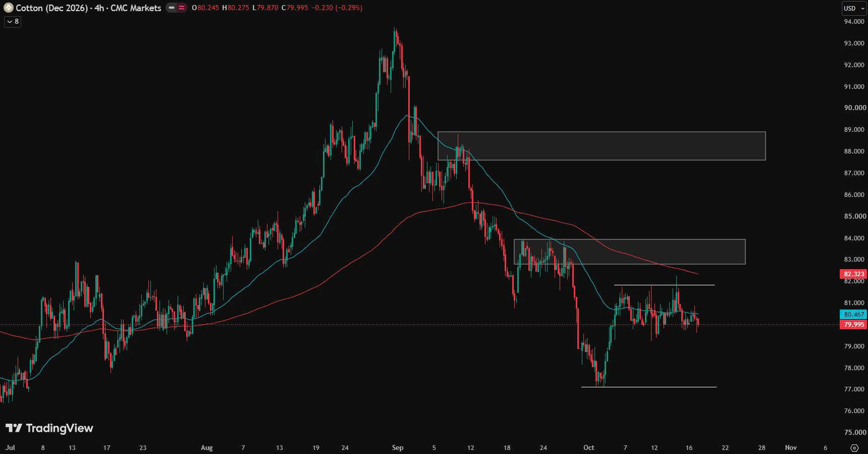Click the Oct label on time axis
The height and width of the screenshot is (454, 868).
click(588, 448)
